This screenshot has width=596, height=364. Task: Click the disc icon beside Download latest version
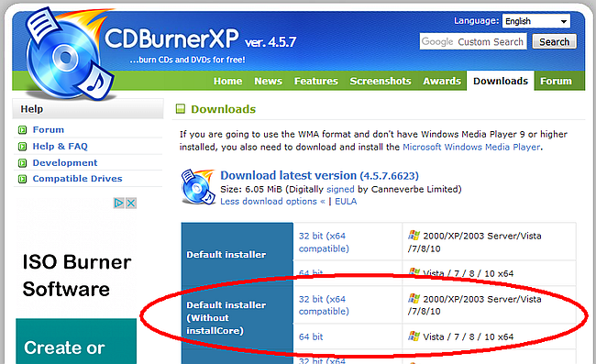[198, 187]
